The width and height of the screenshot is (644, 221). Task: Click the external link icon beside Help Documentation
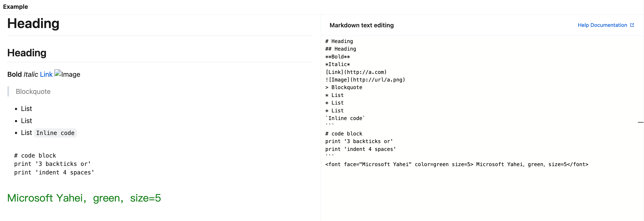632,25
